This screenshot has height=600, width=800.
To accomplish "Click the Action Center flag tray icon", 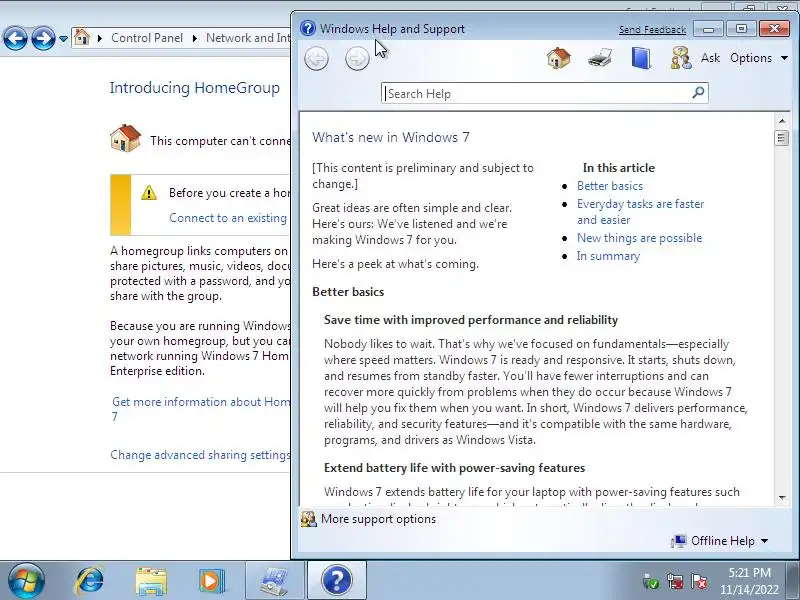I will pos(698,582).
